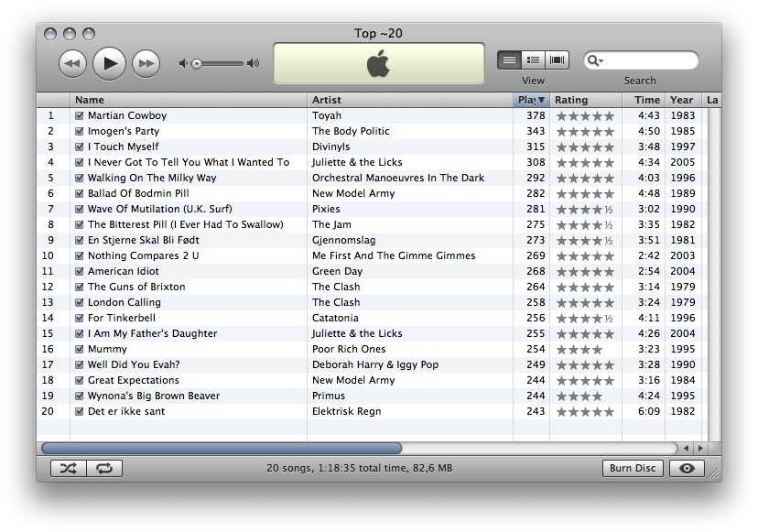Click the play count 378
The image size is (758, 532).
[x=536, y=115]
